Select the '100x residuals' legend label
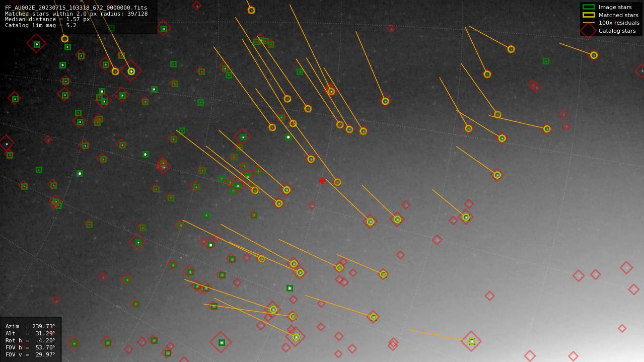The image size is (644, 362). 619,23
